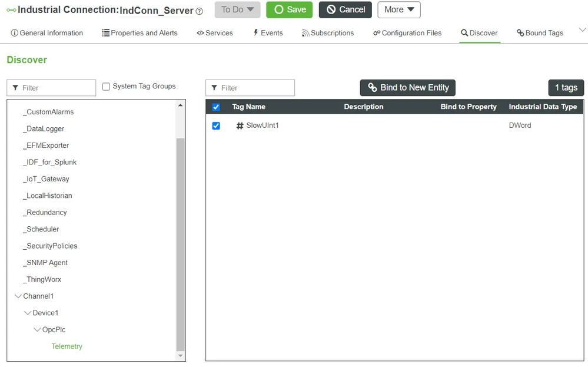588x367 pixels.
Task: Uncheck the select-all checkbox in table header
Action: click(x=216, y=107)
